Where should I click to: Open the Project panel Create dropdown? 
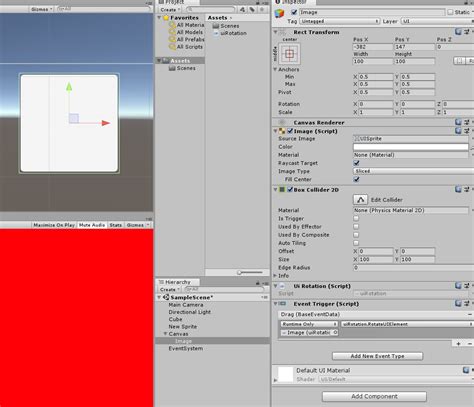[170, 10]
